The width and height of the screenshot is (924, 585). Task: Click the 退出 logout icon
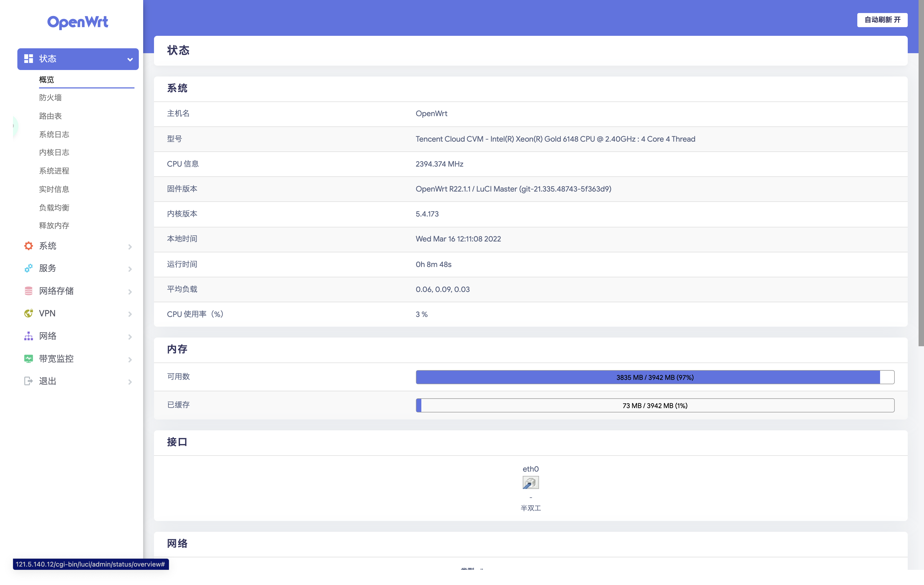point(28,381)
